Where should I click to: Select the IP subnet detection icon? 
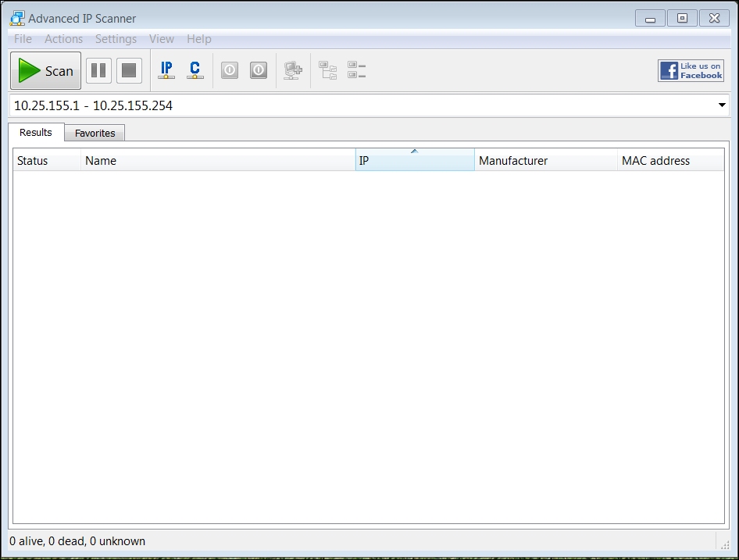click(166, 70)
